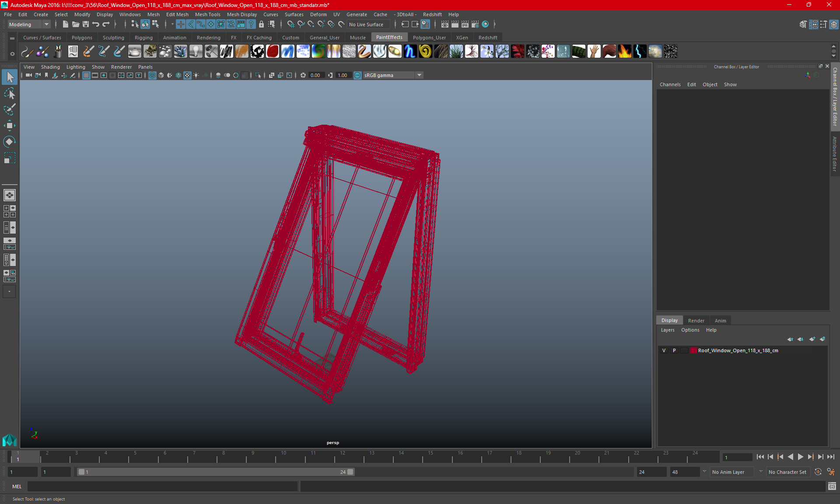Screen dimensions: 840x504
Task: Open the Mesh Tools menu
Action: [207, 14]
